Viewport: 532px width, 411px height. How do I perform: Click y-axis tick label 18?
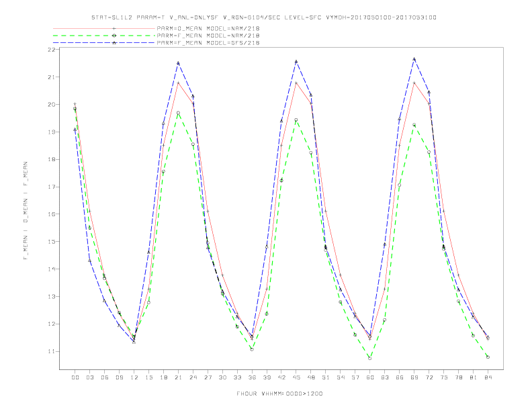pyautogui.click(x=51, y=159)
